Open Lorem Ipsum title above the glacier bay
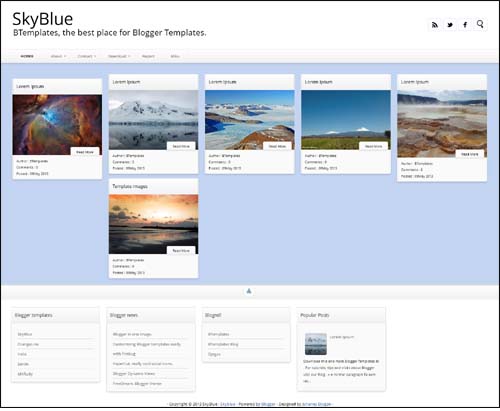The width and height of the screenshot is (500, 411). pyautogui.click(x=222, y=82)
